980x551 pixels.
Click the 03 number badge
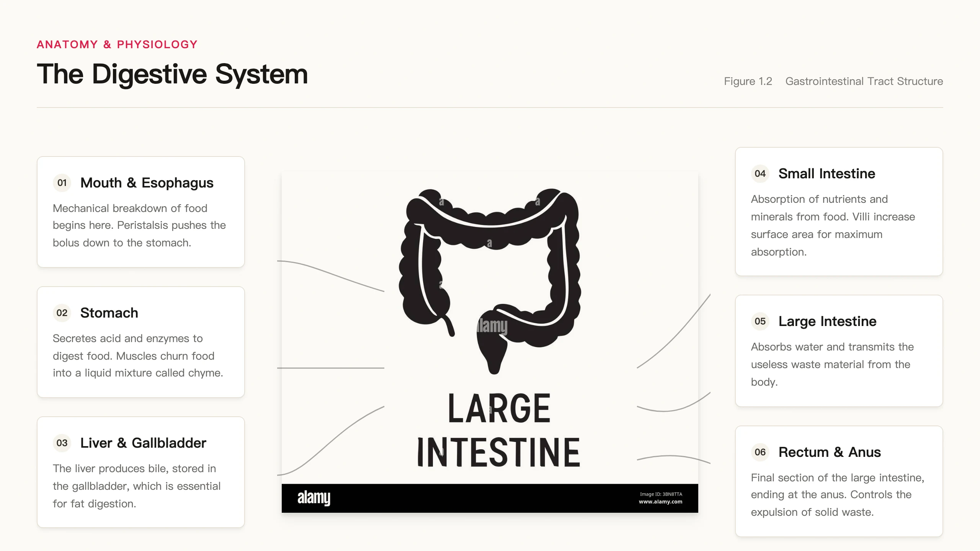click(62, 443)
